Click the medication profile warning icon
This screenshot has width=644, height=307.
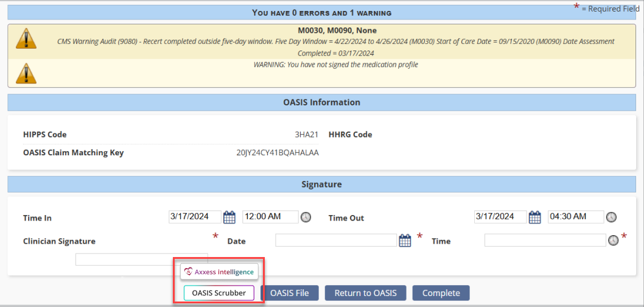pos(26,73)
